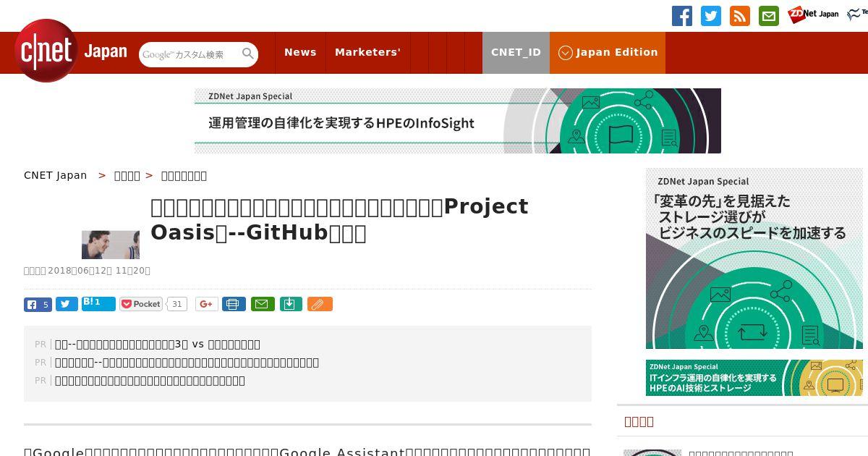This screenshot has height=456, width=868.
Task: Click the orange paperclip clip icon
Action: click(x=320, y=304)
